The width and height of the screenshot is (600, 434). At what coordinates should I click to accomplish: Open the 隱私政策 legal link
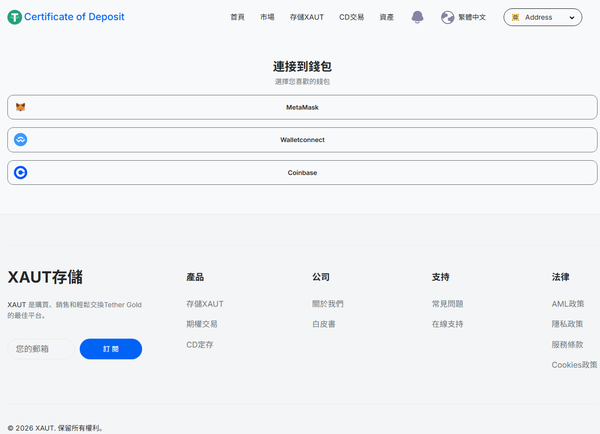[567, 324]
